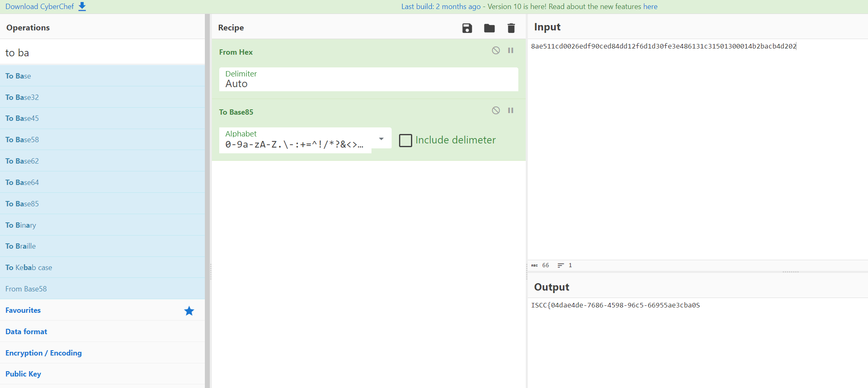Click in the Input hex text
Viewport: 868px width, 388px height.
click(664, 46)
